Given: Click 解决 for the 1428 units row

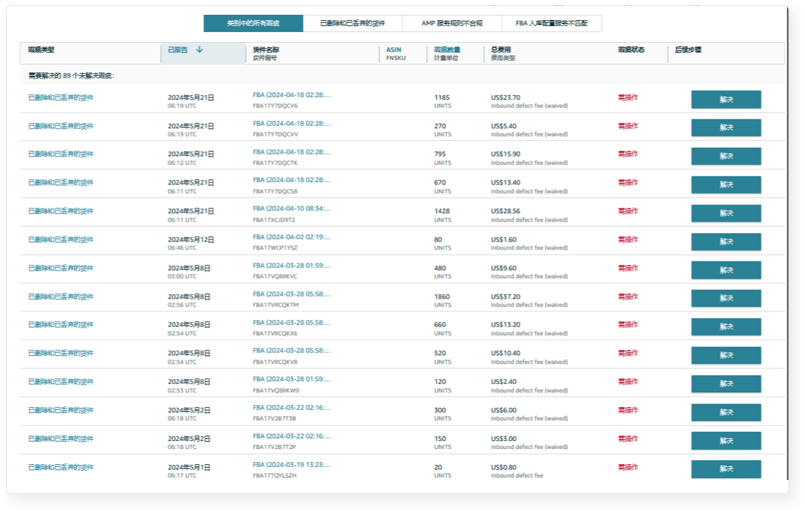Looking at the screenshot, I should click(726, 214).
